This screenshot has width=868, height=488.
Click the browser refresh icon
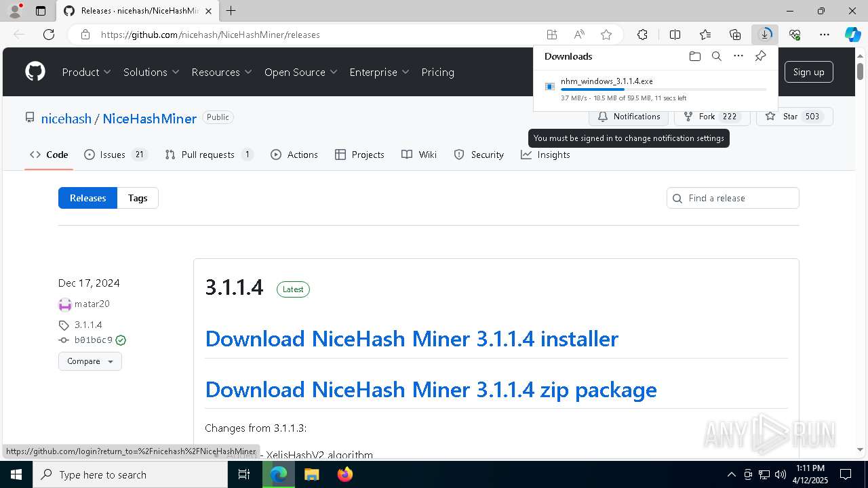coord(49,35)
